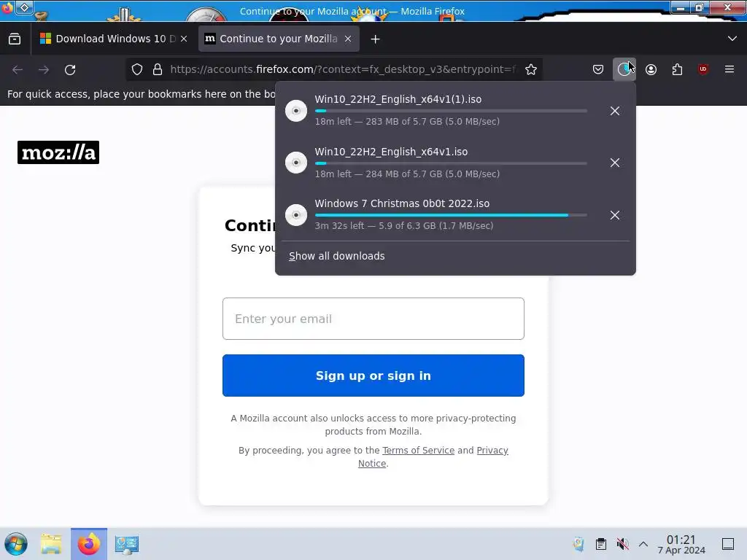The width and height of the screenshot is (747, 560).
Task: Open the Firefox application menu
Action: 729,69
